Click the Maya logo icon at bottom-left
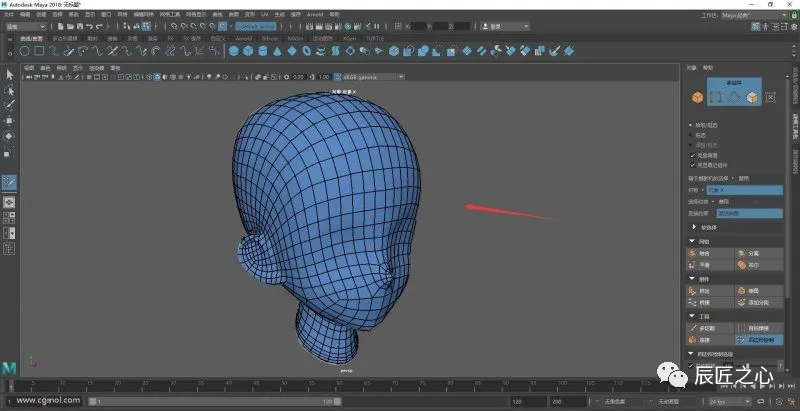Image resolution: width=800 pixels, height=411 pixels. coord(9,367)
